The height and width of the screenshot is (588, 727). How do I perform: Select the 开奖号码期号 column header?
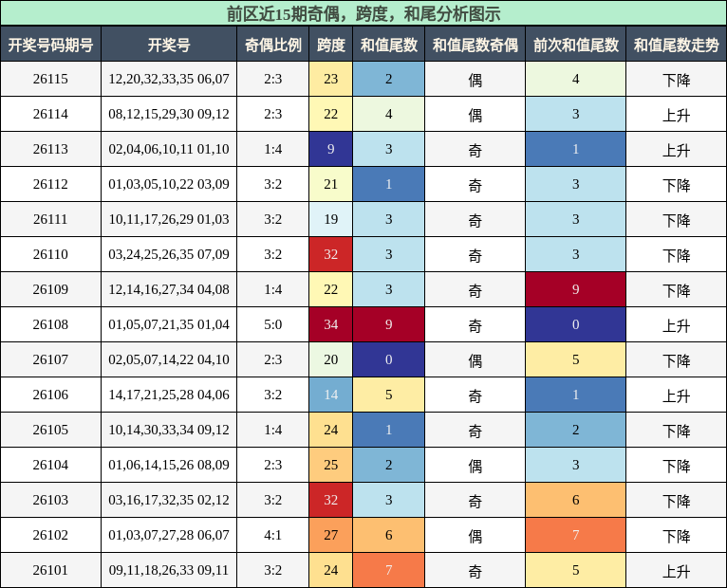click(x=50, y=45)
